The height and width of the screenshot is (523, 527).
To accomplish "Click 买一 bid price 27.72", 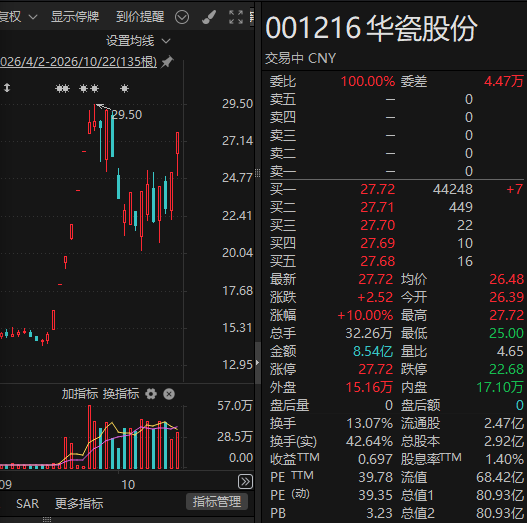I will point(378,189).
